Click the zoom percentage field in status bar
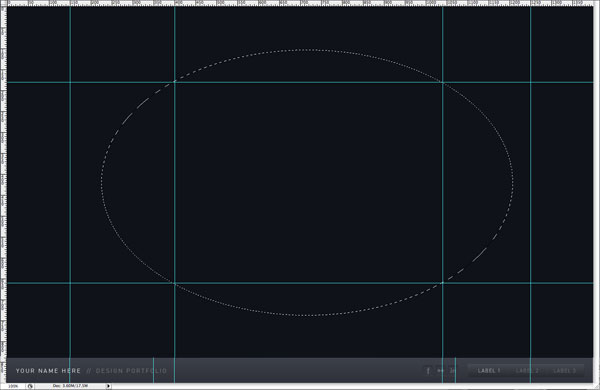600x390 pixels. point(13,386)
